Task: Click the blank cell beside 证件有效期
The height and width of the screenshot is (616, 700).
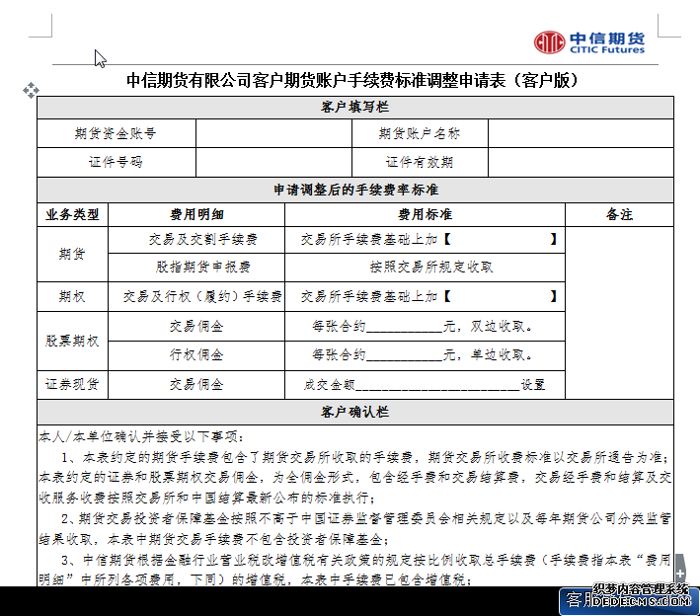Action: click(581, 162)
